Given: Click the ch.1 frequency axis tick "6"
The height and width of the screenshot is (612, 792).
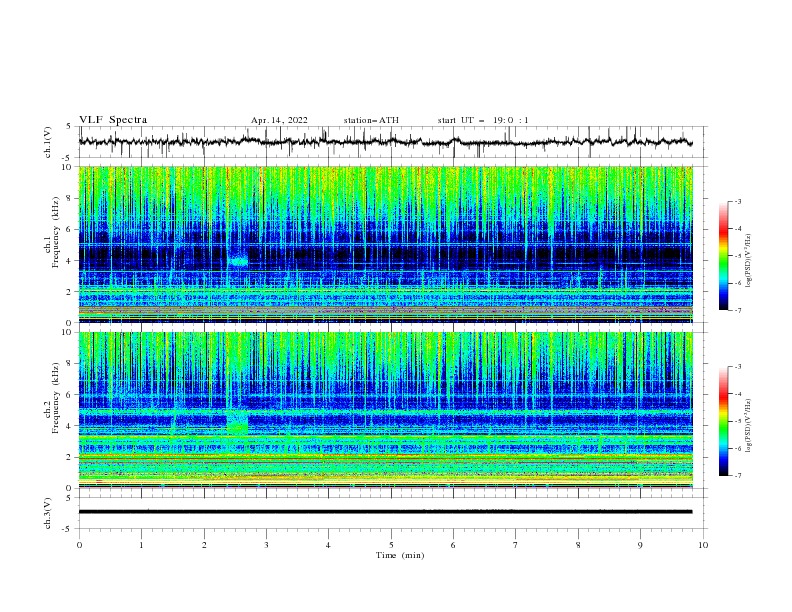Looking at the screenshot, I should (70, 230).
